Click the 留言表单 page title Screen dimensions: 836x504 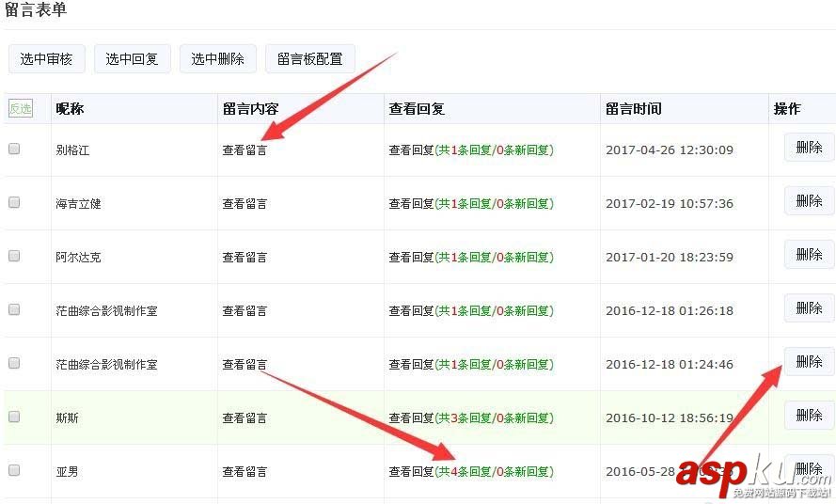35,9
